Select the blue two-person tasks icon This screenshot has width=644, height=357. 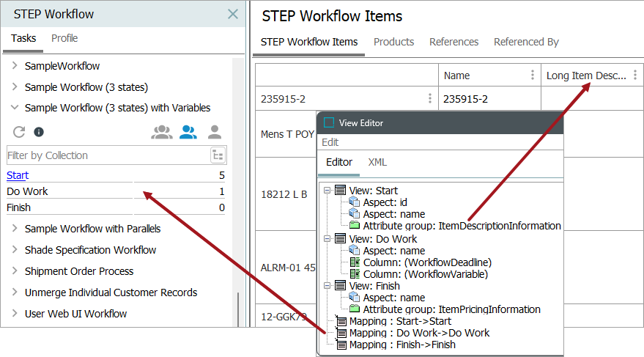click(x=188, y=132)
